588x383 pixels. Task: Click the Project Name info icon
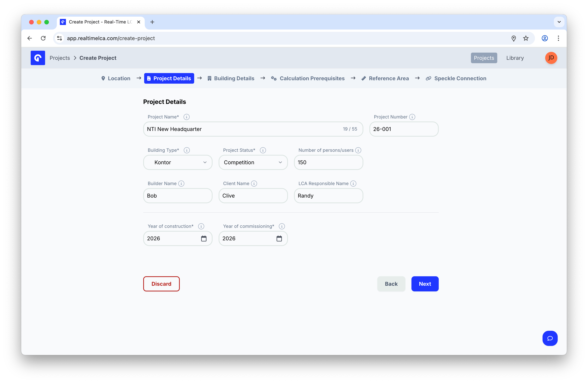tap(187, 117)
